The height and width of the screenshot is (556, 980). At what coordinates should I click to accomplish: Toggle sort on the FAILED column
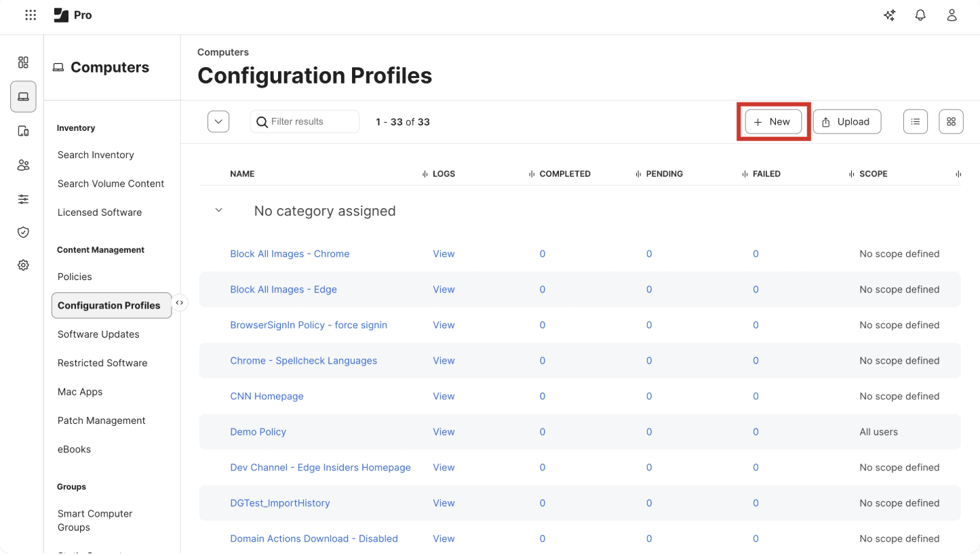click(743, 174)
